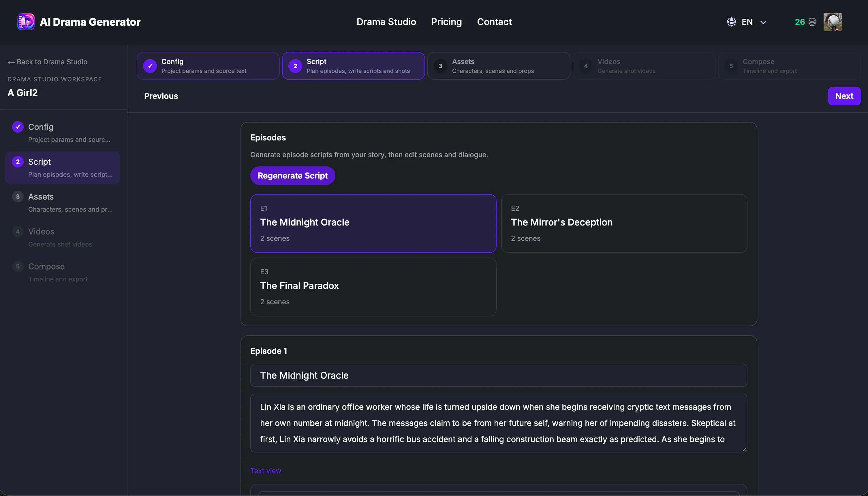
Task: Click the Regenerate Script button
Action: [293, 175]
